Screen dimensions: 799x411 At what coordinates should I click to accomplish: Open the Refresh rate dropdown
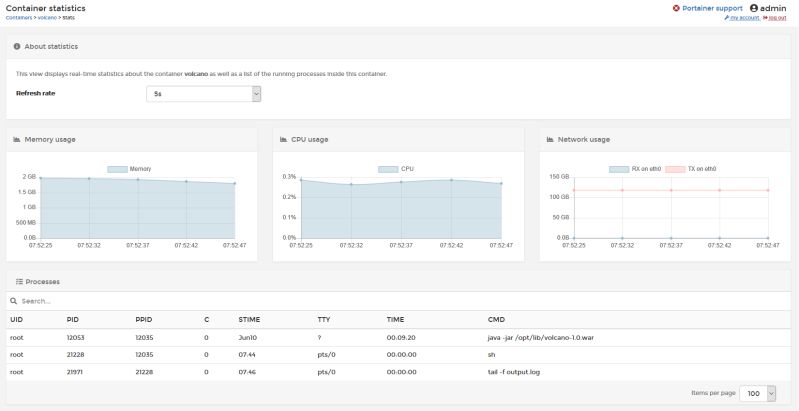(x=203, y=94)
